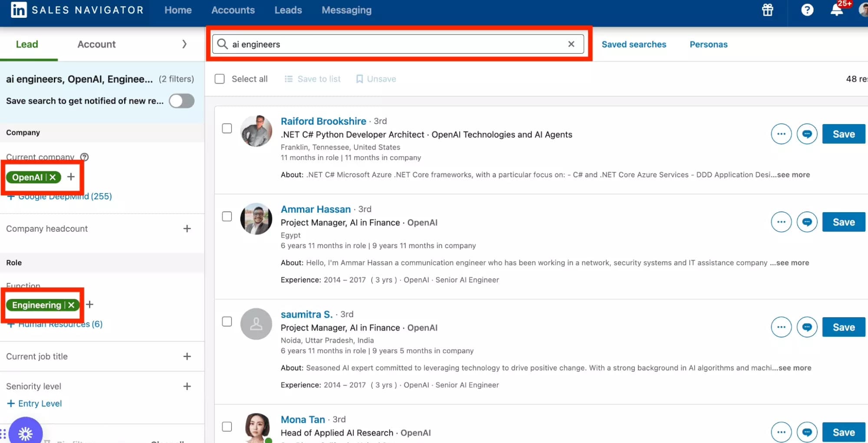Toggle save search notifications switch
The image size is (868, 443).
(182, 101)
